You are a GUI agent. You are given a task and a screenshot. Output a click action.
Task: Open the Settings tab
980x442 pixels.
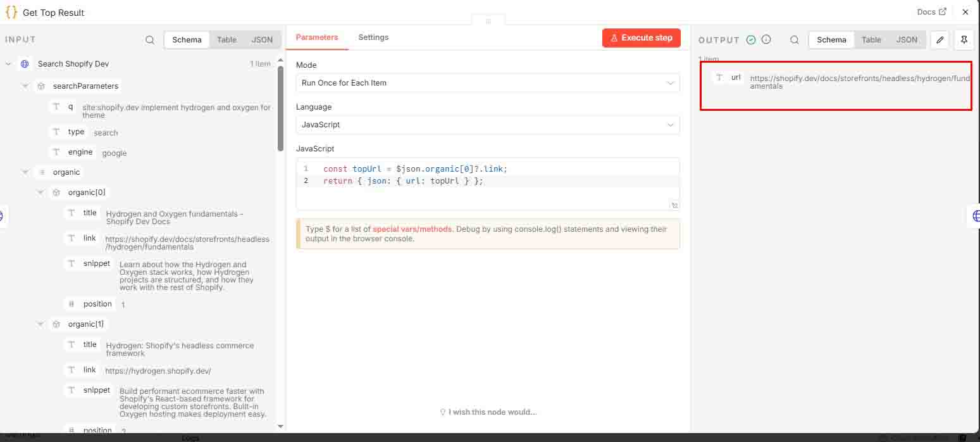pyautogui.click(x=373, y=37)
